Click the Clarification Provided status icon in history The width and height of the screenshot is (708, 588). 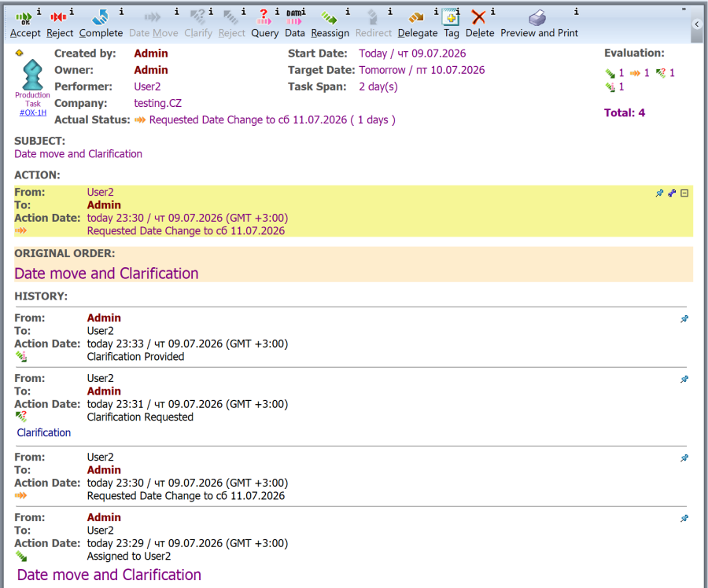20,357
